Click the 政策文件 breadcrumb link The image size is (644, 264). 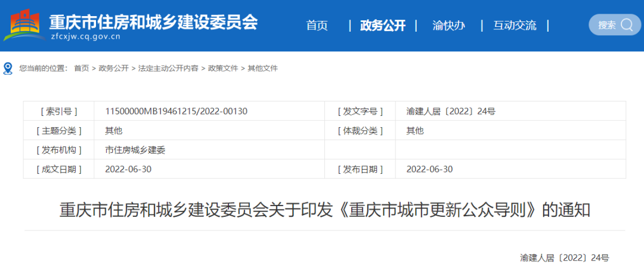(223, 69)
